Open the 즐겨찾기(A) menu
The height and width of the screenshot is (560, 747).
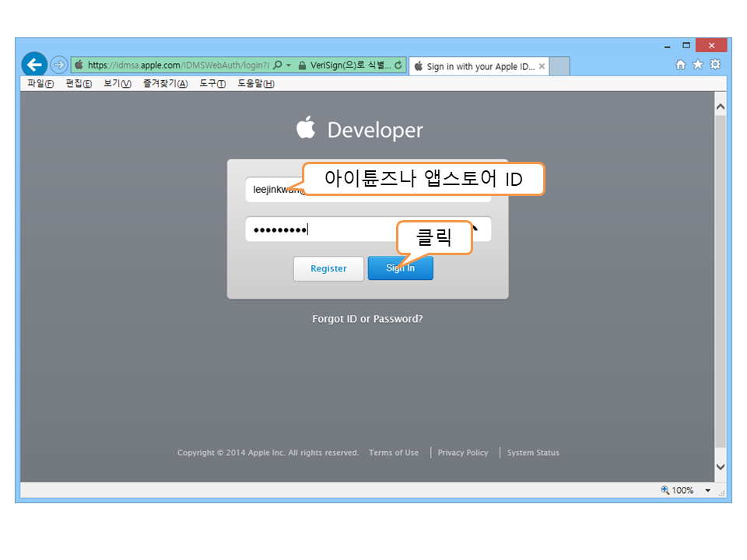[x=165, y=84]
